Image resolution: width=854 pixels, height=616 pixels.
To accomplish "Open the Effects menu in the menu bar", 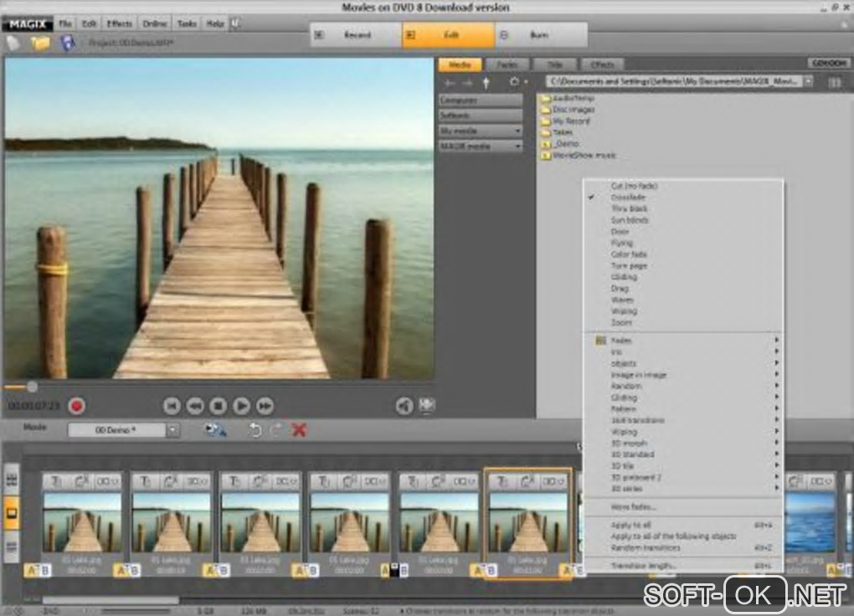I will pyautogui.click(x=119, y=23).
